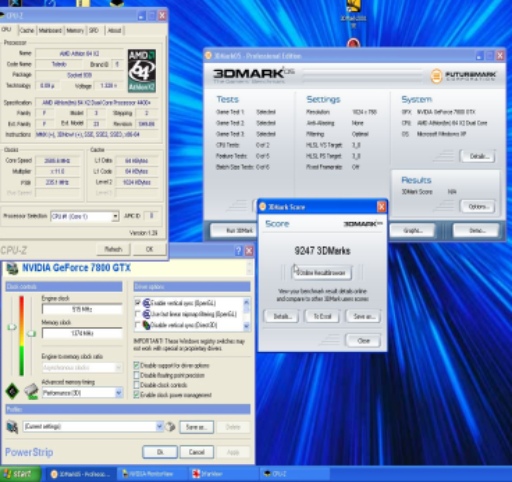Click the profile icon beside Current settings
Viewport: 512px width, 482px height.
(x=12, y=427)
